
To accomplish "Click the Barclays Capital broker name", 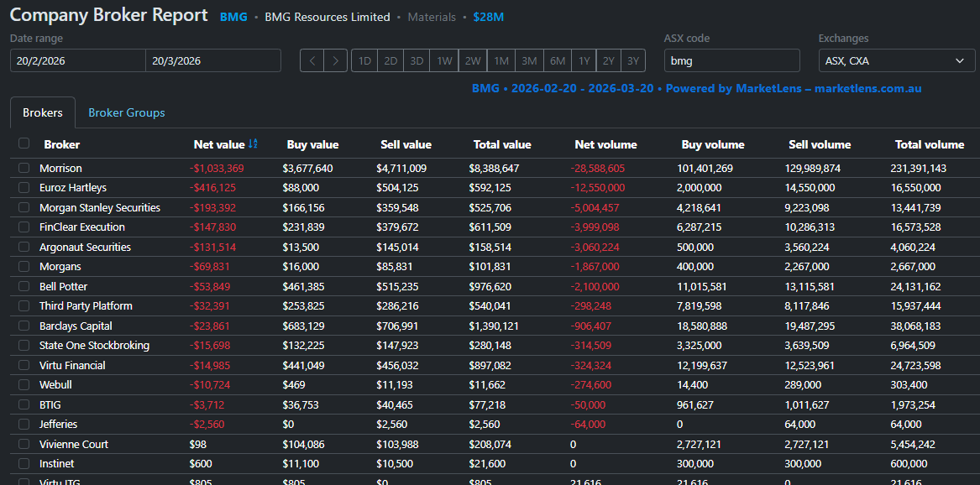I will coord(76,326).
